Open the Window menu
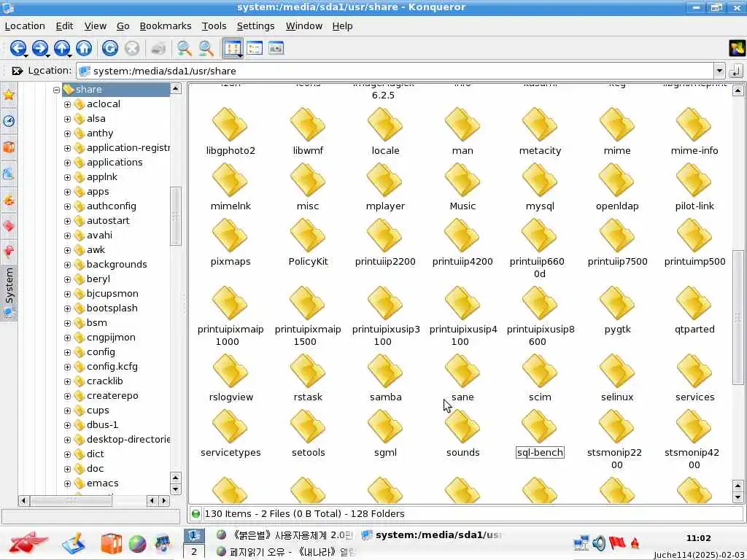The width and height of the screenshot is (747, 560). point(304,26)
